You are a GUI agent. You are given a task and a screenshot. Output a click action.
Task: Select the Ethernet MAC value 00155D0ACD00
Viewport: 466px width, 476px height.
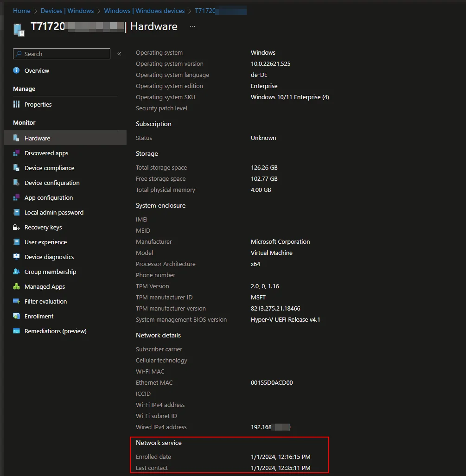pos(272,382)
